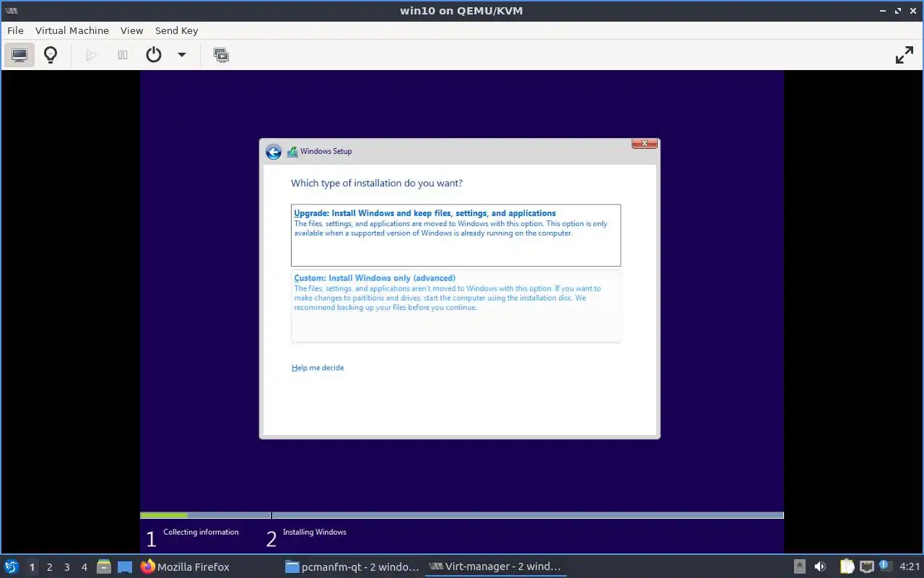
Task: Open the View menu
Action: click(132, 30)
